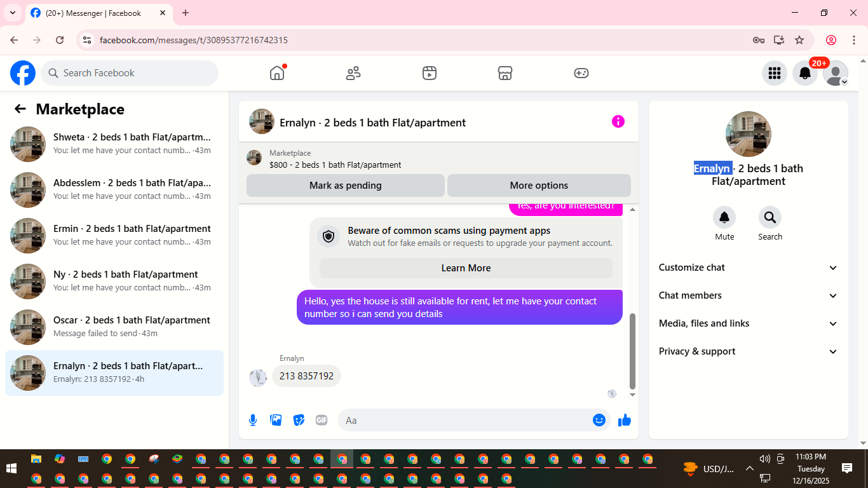Click the Facebook logo
This screenshot has height=488, width=868.
coord(23,73)
